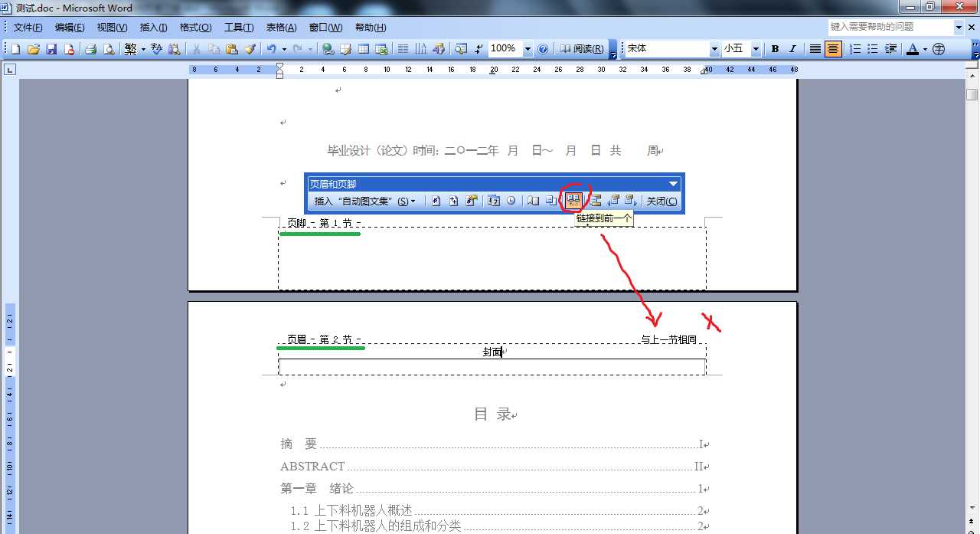Viewport: 980px width, 534px height.
Task: Toggle Link to Previous button
Action: [573, 201]
